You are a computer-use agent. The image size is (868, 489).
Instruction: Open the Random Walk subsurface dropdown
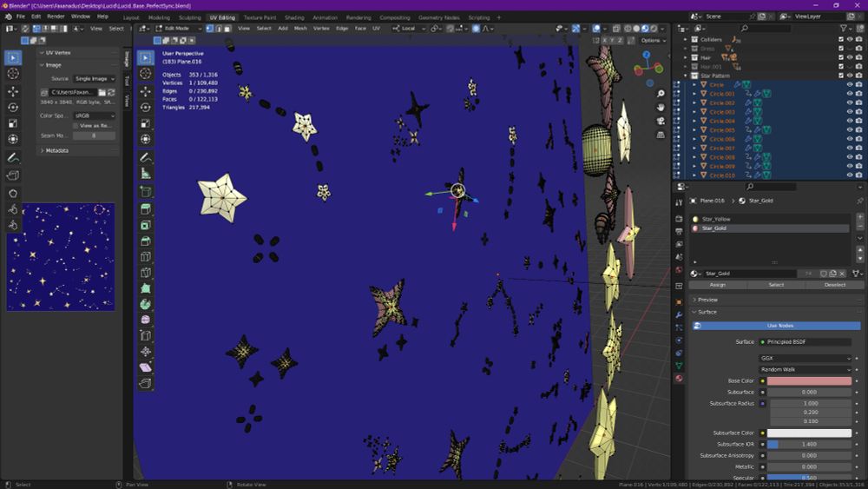pos(805,369)
